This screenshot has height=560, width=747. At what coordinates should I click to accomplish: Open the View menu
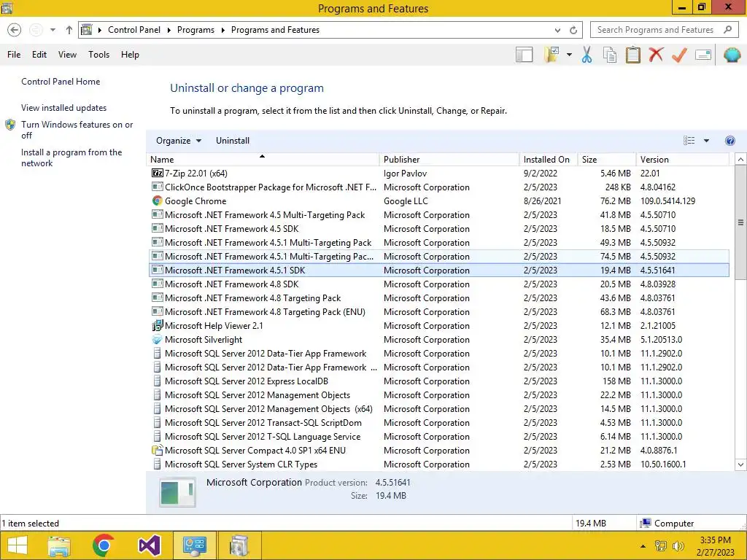(x=67, y=55)
